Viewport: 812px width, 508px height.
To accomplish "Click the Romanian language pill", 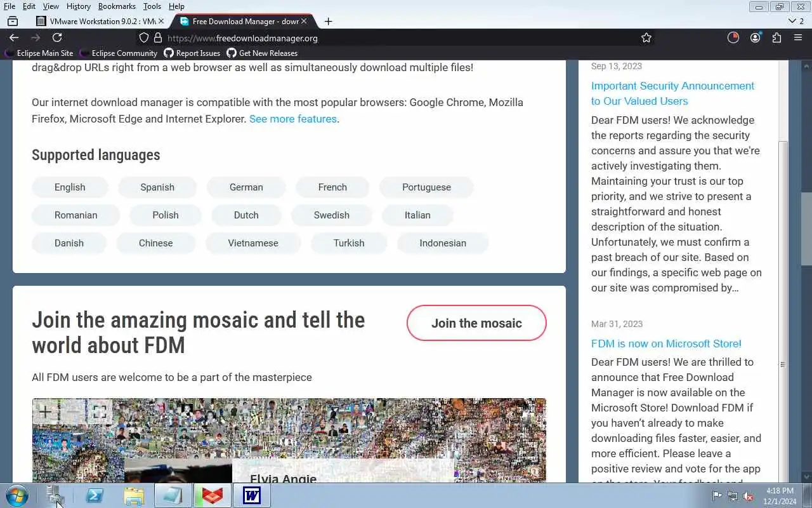I will click(x=75, y=215).
